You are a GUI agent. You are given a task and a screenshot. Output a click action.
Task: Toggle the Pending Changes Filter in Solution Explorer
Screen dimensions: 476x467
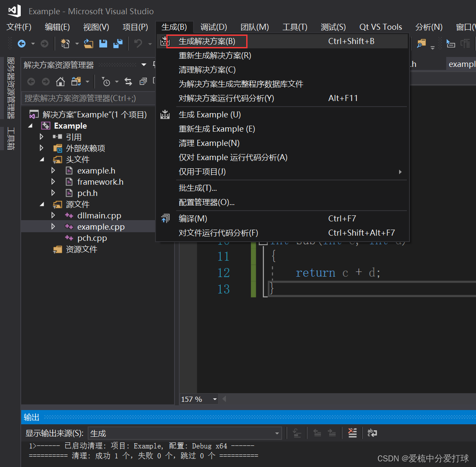[106, 82]
